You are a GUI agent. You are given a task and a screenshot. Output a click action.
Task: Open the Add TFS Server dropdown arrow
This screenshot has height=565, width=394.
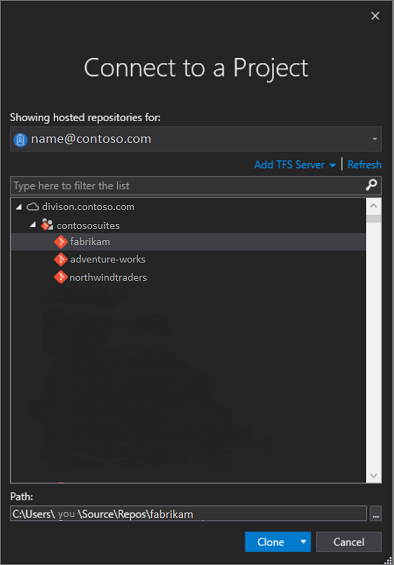pyautogui.click(x=332, y=165)
